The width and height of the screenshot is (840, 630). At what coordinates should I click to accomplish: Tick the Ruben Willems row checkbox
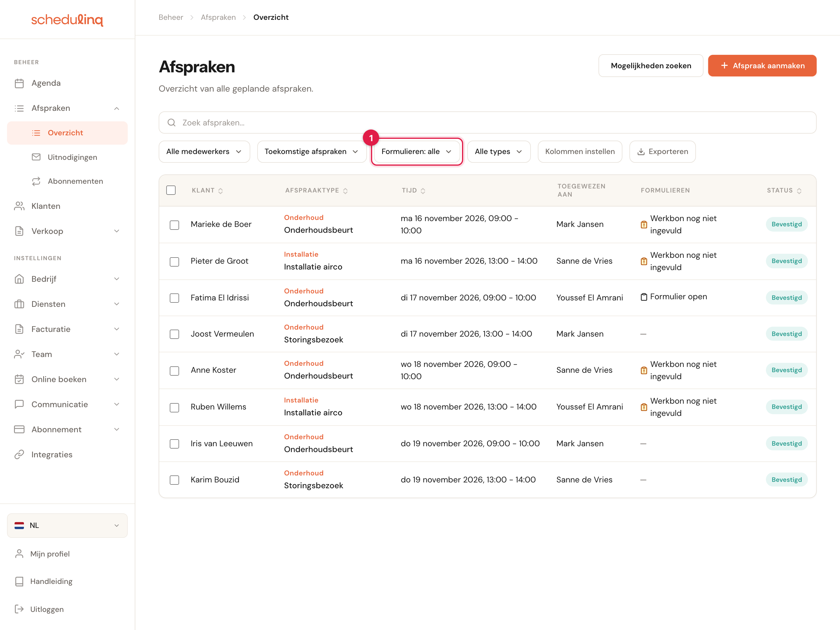tap(174, 407)
